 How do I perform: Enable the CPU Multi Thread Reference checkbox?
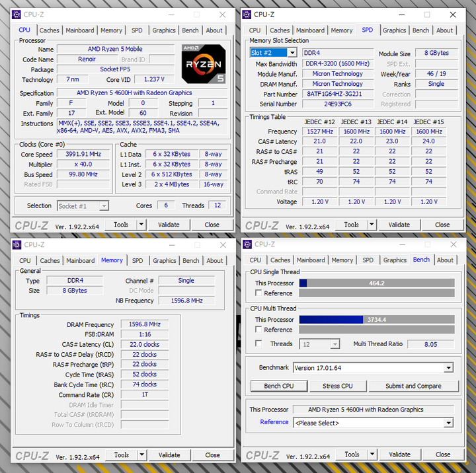(258, 329)
